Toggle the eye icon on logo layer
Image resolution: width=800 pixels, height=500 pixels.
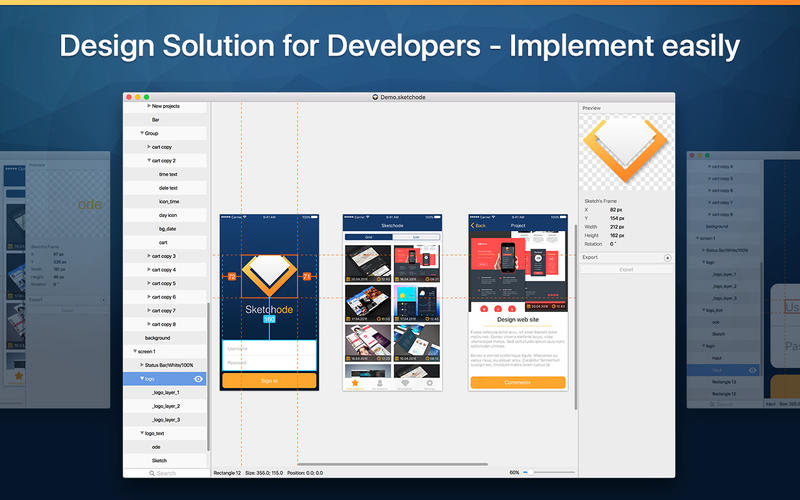pos(198,379)
